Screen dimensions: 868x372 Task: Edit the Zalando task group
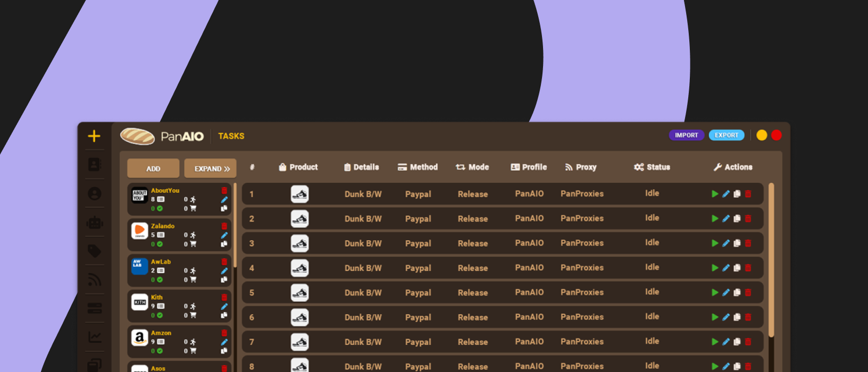224,235
